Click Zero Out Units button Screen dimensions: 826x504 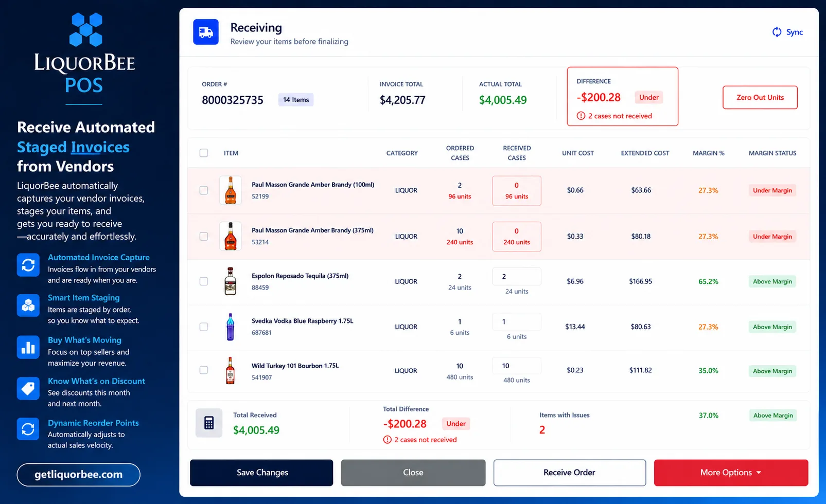pos(760,97)
